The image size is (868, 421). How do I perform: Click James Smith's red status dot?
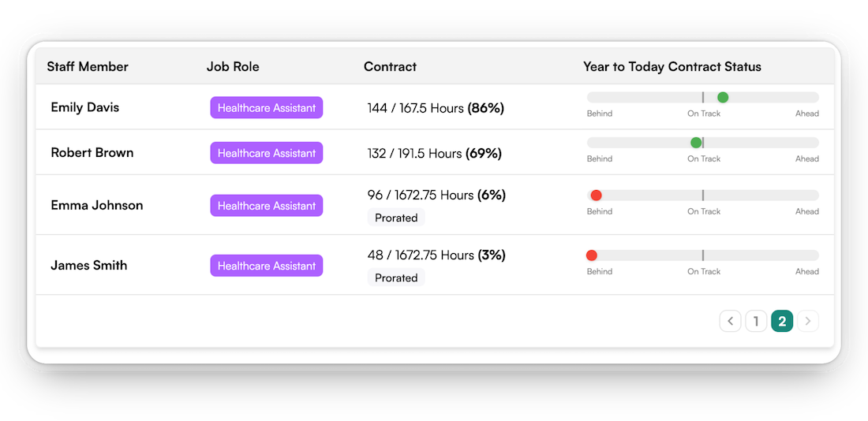[591, 255]
